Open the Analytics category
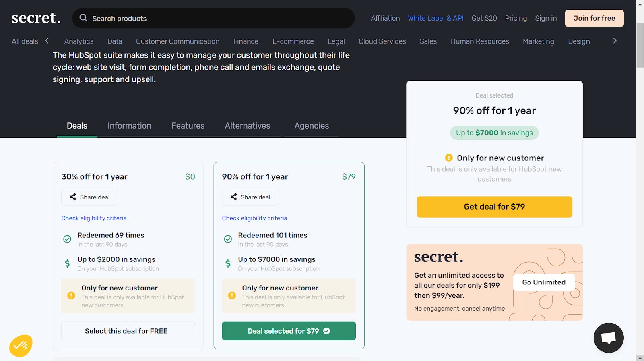The height and width of the screenshot is (361, 644). (79, 41)
